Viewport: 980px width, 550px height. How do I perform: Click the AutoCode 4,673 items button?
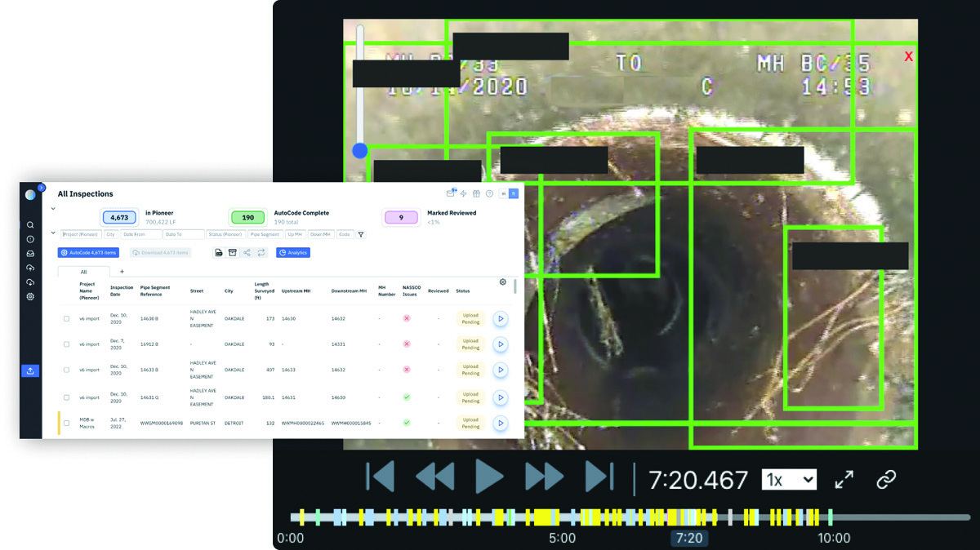click(x=88, y=253)
